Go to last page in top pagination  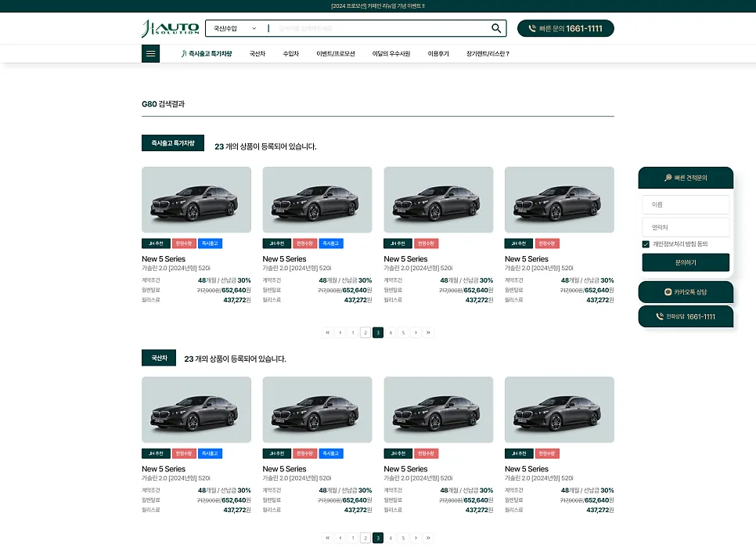(x=428, y=333)
